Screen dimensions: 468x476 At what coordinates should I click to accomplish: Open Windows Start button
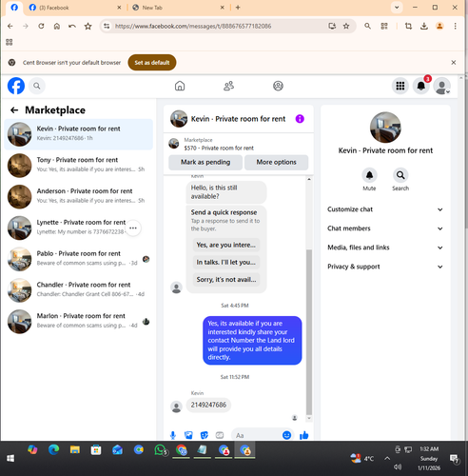[10, 459]
